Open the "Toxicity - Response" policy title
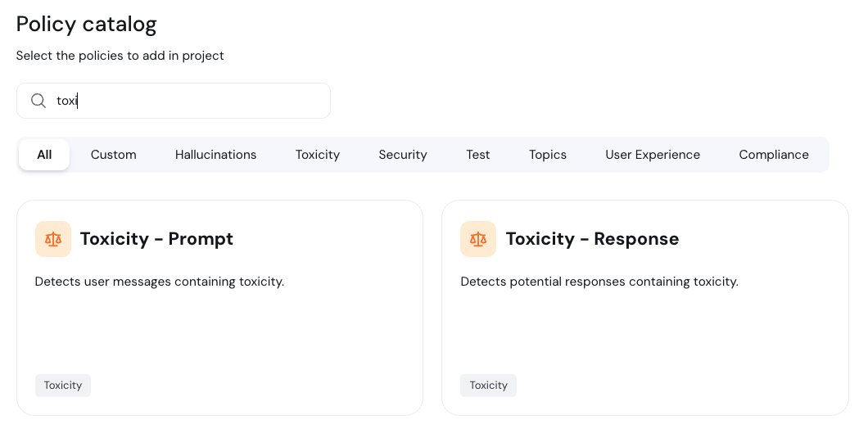The width and height of the screenshot is (868, 433). coord(592,239)
